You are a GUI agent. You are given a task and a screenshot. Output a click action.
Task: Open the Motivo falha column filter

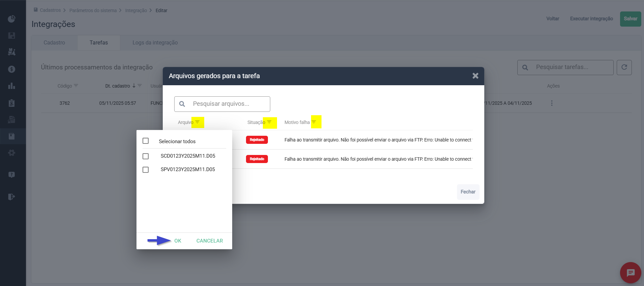314,122
